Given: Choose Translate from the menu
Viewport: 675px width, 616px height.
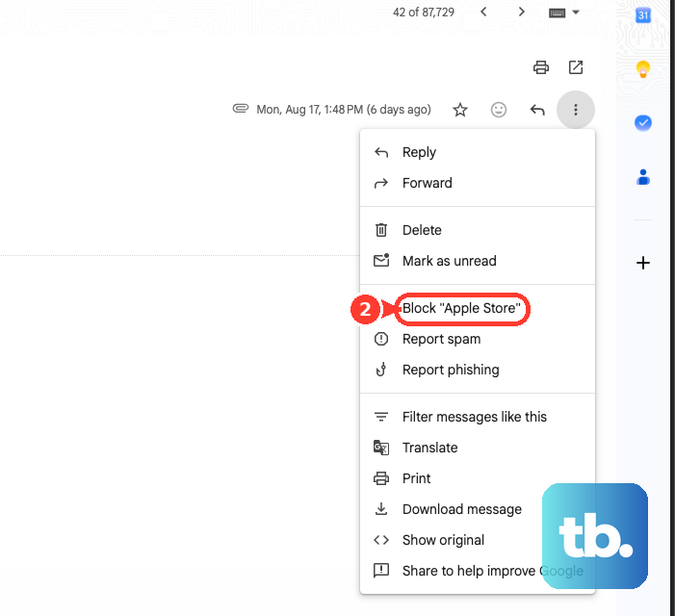Looking at the screenshot, I should 478,448.
